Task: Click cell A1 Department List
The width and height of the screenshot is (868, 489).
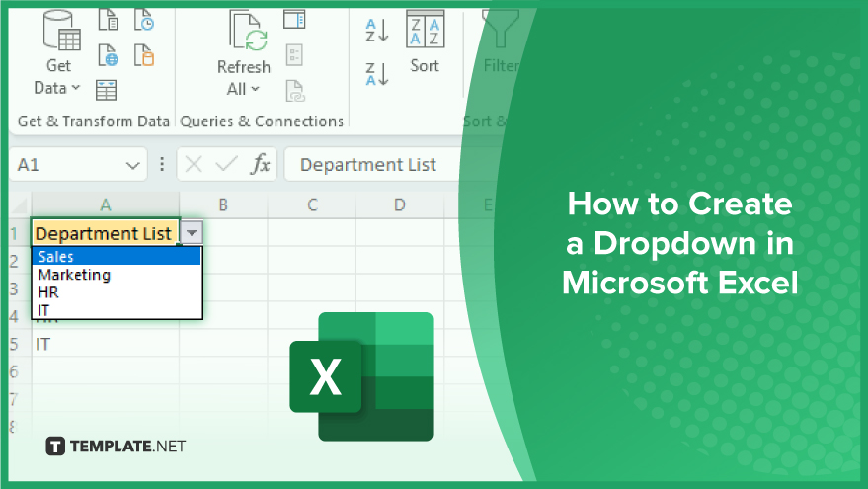Action: click(x=106, y=233)
